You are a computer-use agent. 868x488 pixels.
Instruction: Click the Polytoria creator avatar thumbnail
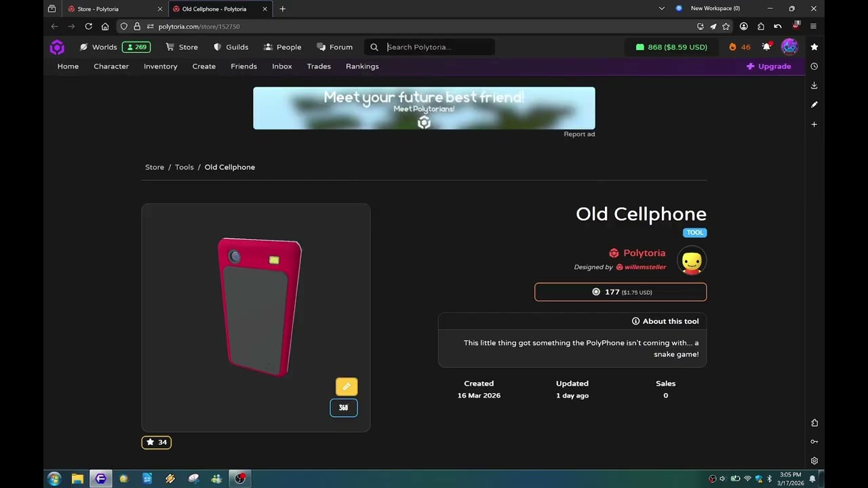[x=692, y=260]
